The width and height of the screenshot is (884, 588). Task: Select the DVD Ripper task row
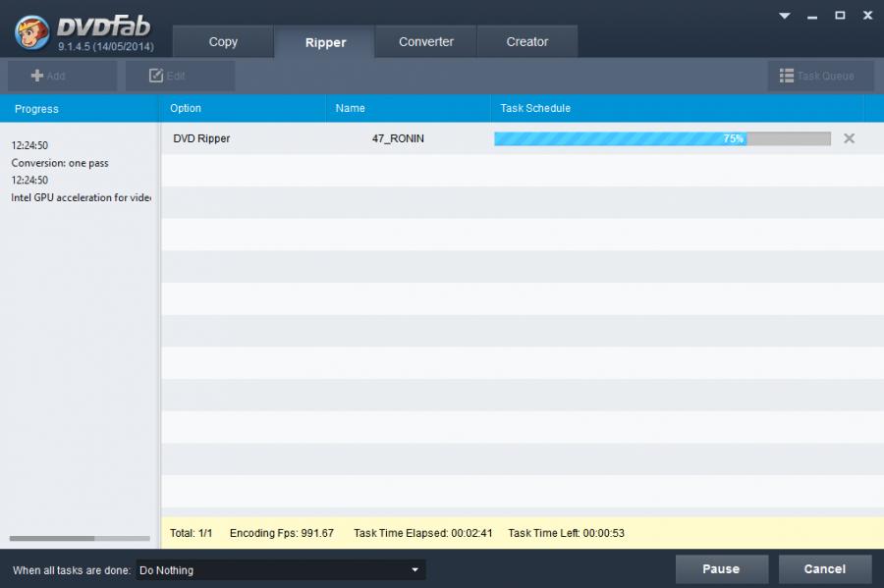(522, 138)
